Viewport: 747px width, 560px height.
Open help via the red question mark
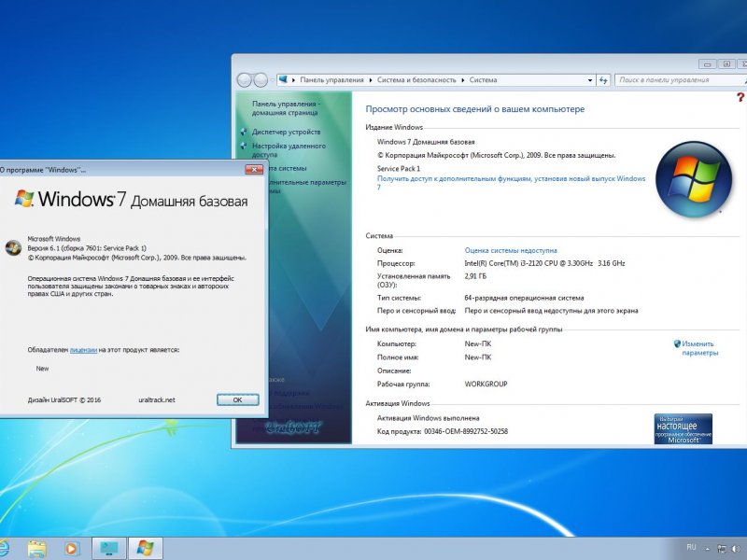(740, 97)
